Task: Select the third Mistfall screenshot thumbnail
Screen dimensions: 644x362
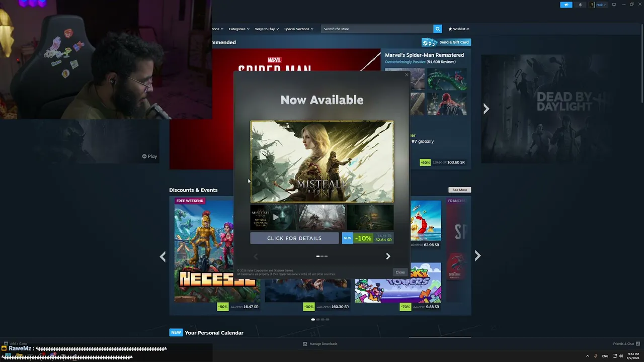Action: coord(370,217)
